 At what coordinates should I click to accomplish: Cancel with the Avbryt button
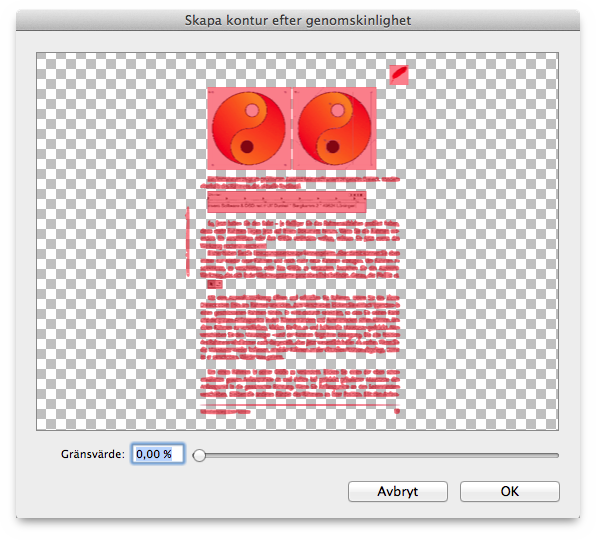tap(398, 491)
